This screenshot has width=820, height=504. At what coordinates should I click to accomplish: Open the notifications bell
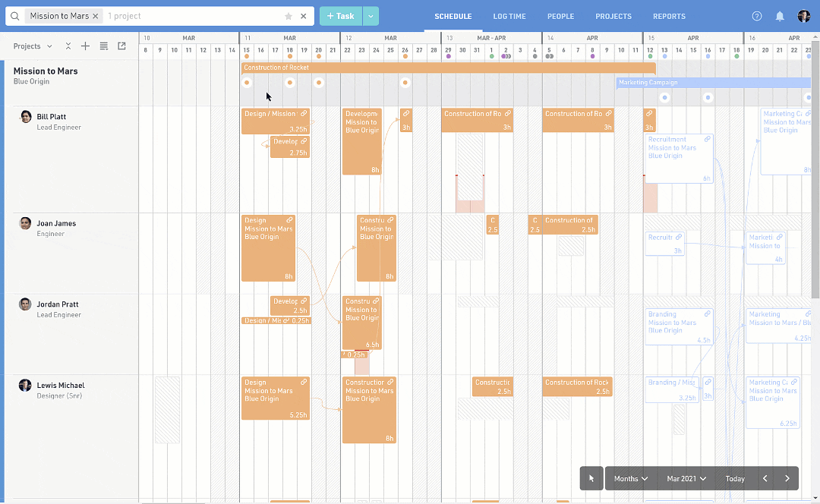pos(780,16)
